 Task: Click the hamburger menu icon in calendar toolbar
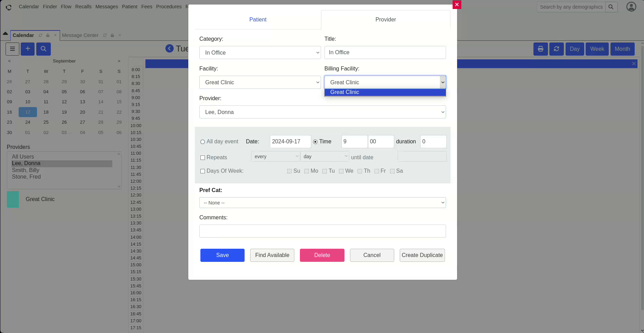click(12, 49)
